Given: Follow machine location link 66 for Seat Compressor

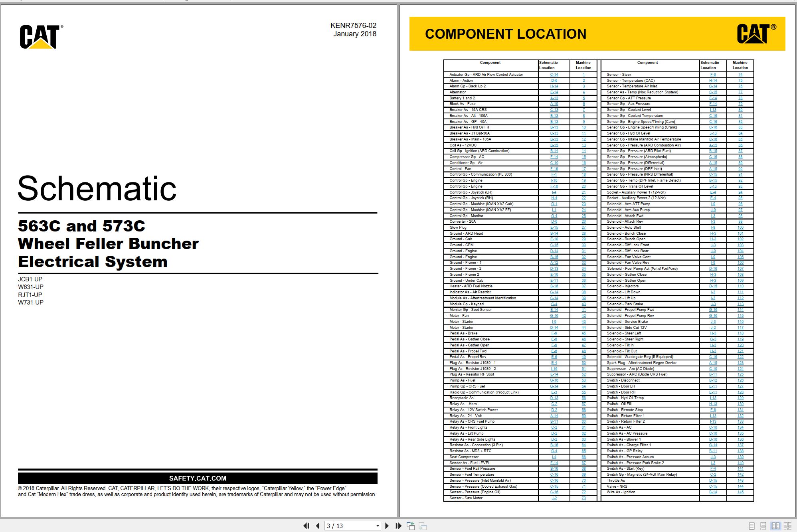Looking at the screenshot, I should tap(583, 457).
